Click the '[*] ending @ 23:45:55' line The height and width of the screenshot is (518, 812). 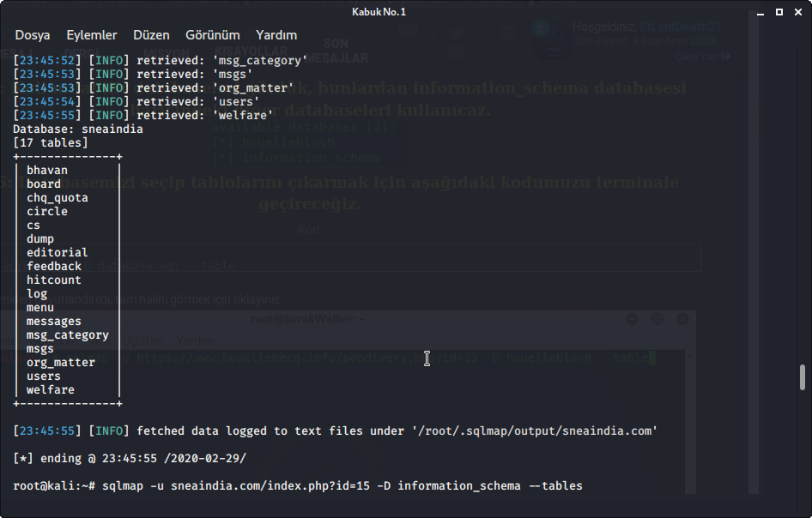click(130, 459)
